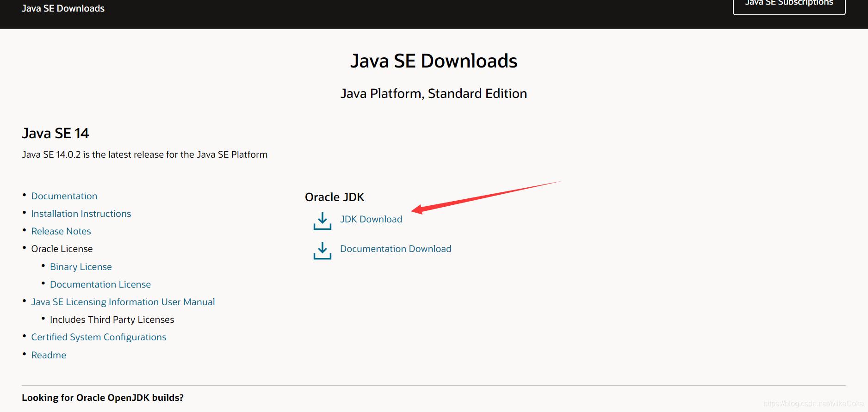Click the download icon beside Documentation Download
The height and width of the screenshot is (412, 868).
(322, 251)
